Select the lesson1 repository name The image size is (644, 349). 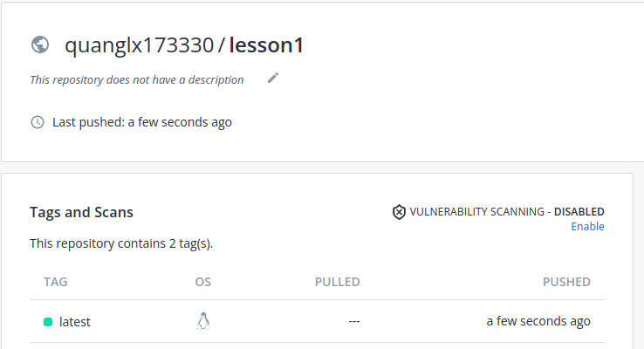pyautogui.click(x=266, y=45)
